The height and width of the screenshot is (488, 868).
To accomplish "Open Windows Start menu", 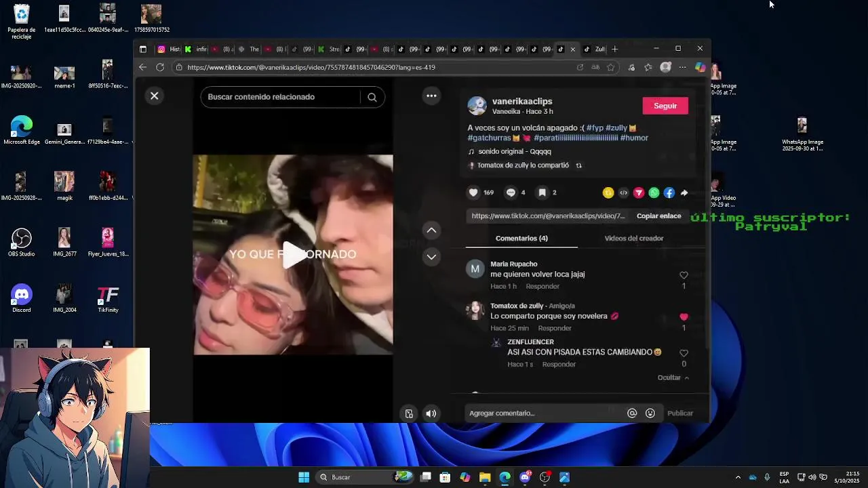I will click(x=304, y=477).
